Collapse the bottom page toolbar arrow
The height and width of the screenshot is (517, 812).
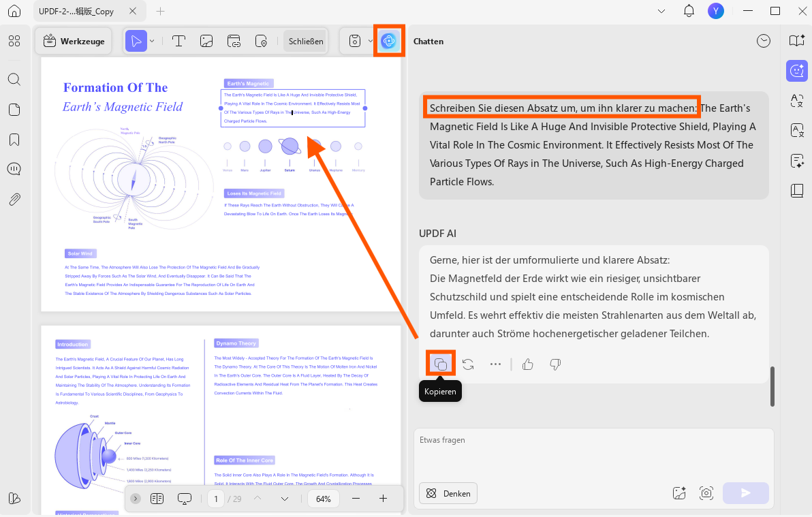tap(136, 499)
